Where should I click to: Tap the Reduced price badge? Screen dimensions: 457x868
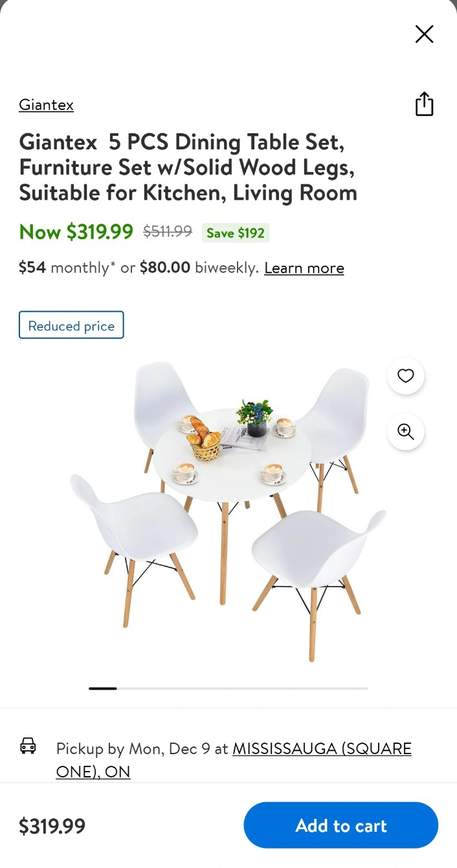(71, 325)
